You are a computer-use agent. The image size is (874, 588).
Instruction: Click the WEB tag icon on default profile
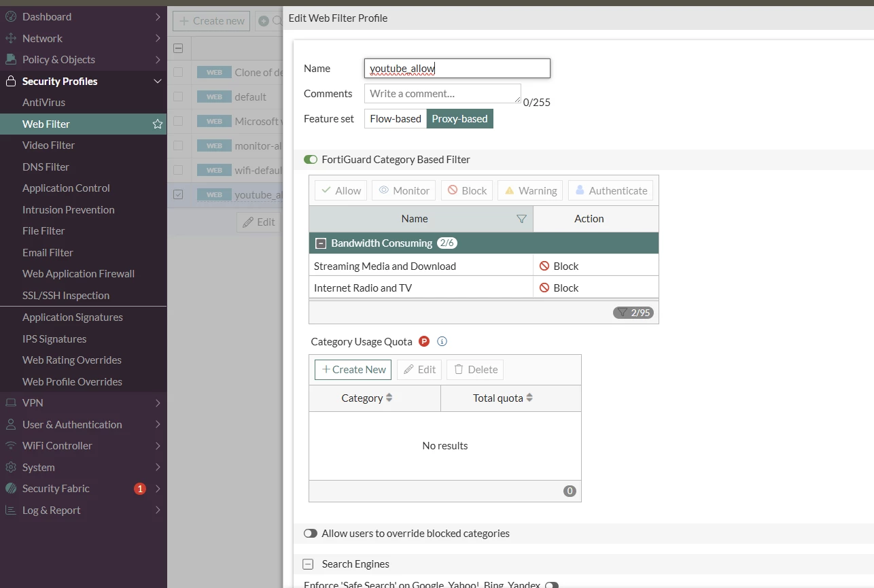point(214,97)
